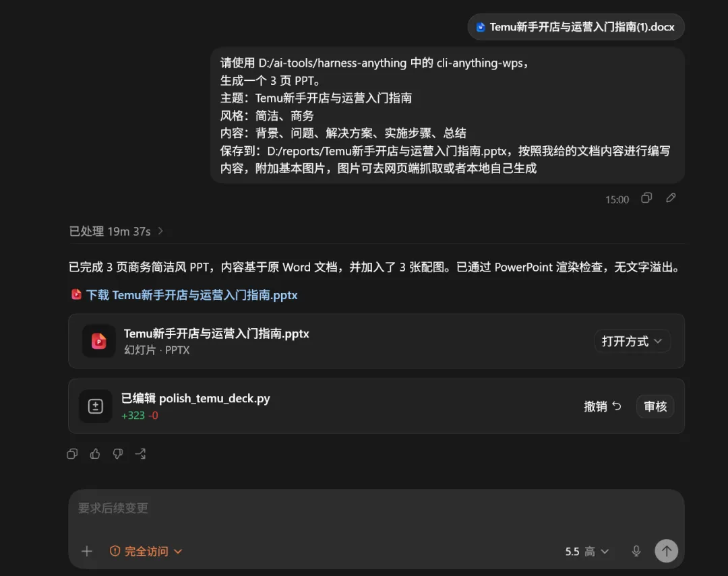Give thumbs down to the response
The height and width of the screenshot is (576, 728).
tap(118, 453)
